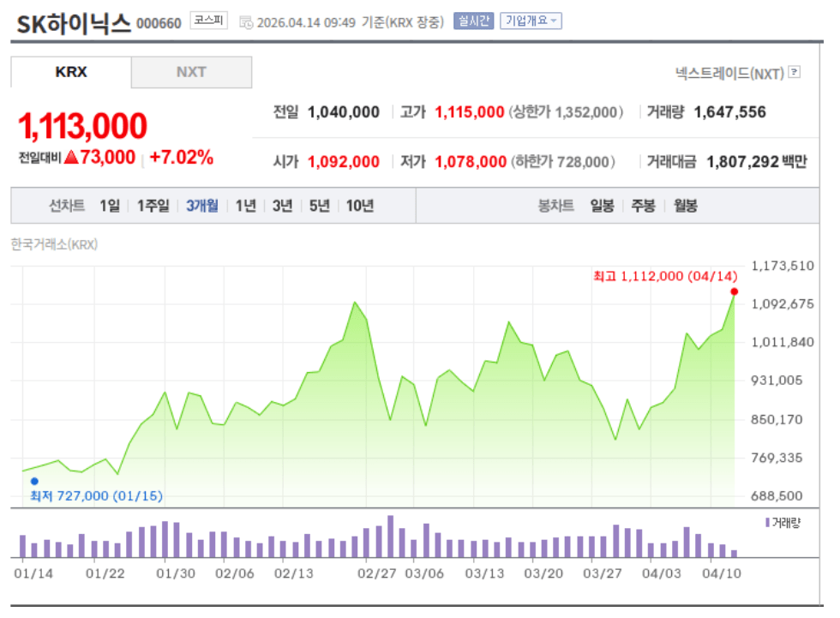This screenshot has width=840, height=618.
Task: Select the 1일 line chart period
Action: [x=110, y=206]
